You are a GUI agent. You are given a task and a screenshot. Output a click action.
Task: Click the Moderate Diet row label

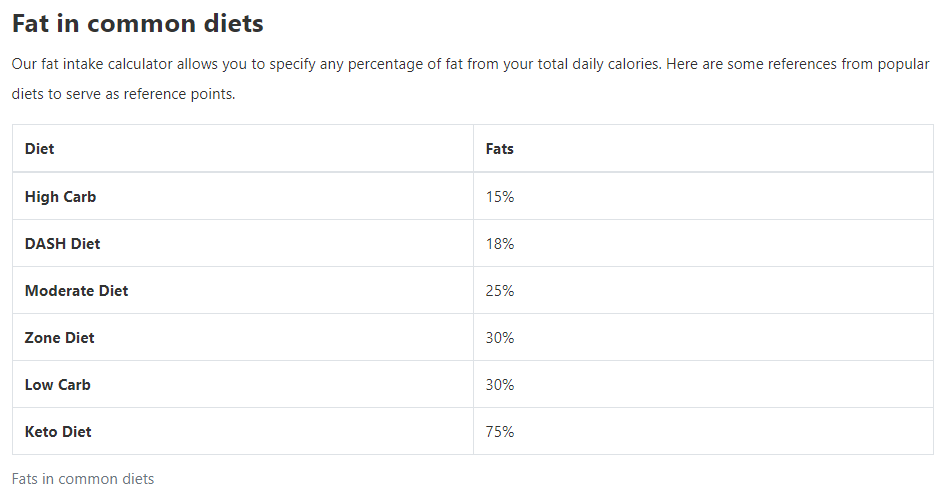[76, 291]
